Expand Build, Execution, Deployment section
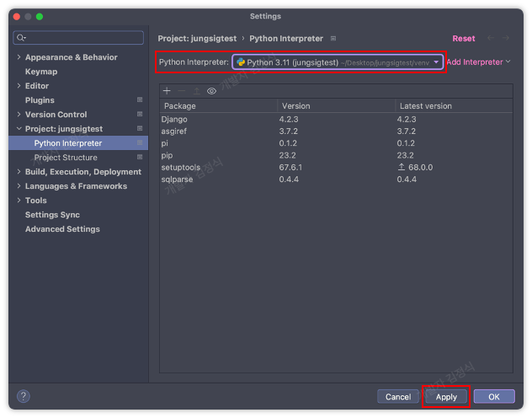532x418 pixels. (x=19, y=171)
